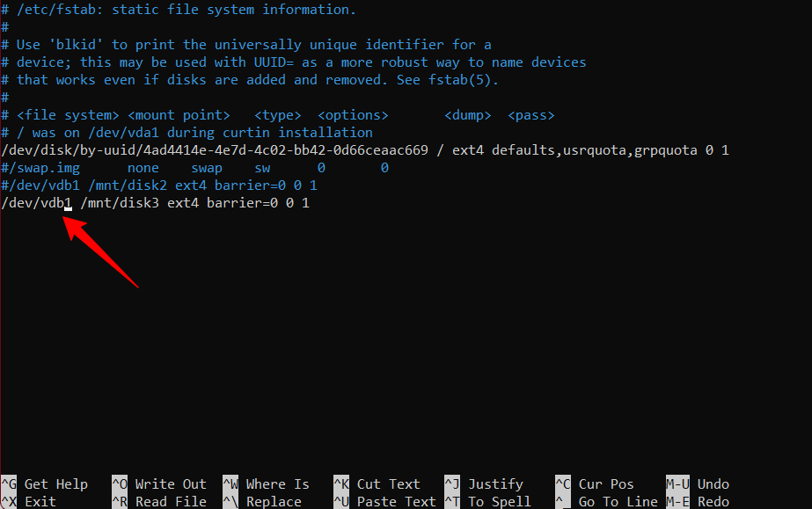The width and height of the screenshot is (812, 509).
Task: Click the ^K Cut Text shortcut
Action: pyautogui.click(x=377, y=484)
